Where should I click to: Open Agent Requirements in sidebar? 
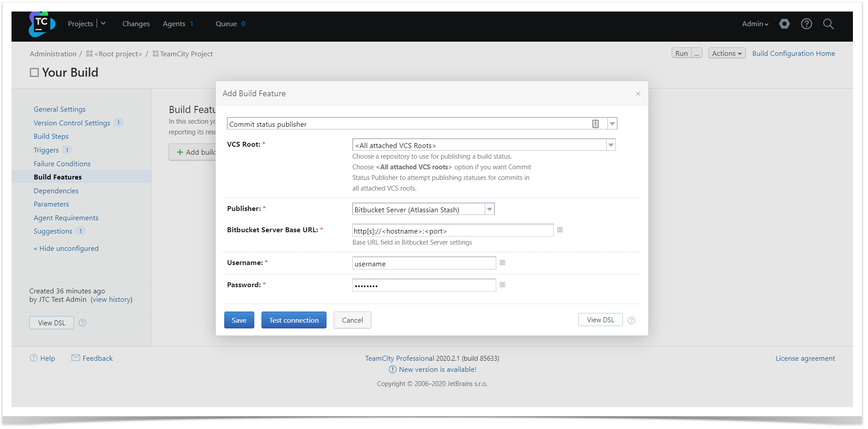66,218
